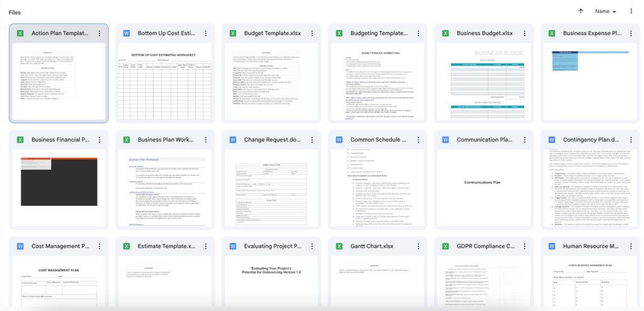This screenshot has width=644, height=311.
Task: Select the Budget Template.xlsx thumbnail preview
Action: [272, 81]
